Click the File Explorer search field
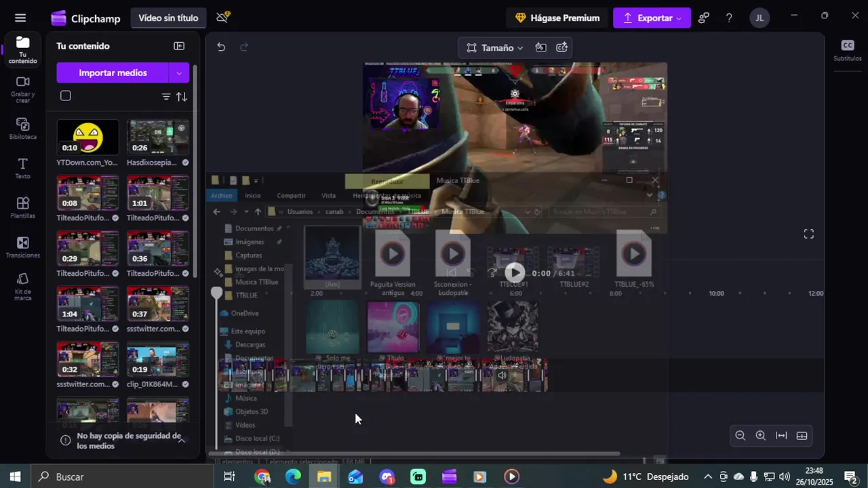Image resolution: width=868 pixels, height=488 pixels. tap(604, 211)
